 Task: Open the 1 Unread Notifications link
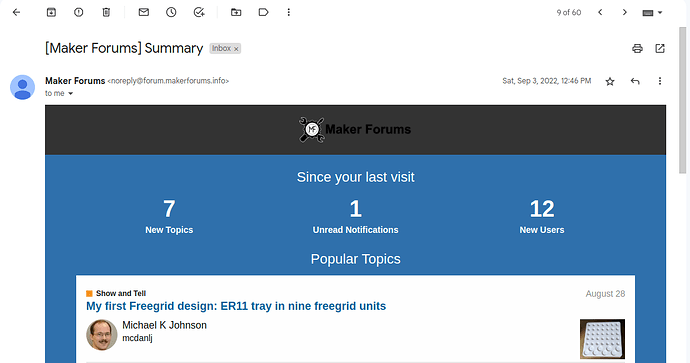(x=356, y=216)
